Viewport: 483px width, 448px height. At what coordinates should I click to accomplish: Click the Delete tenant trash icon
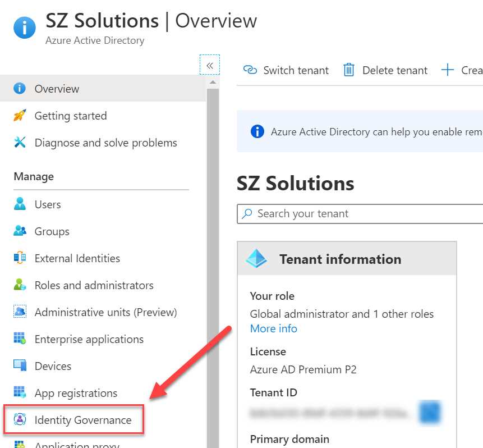(x=348, y=70)
